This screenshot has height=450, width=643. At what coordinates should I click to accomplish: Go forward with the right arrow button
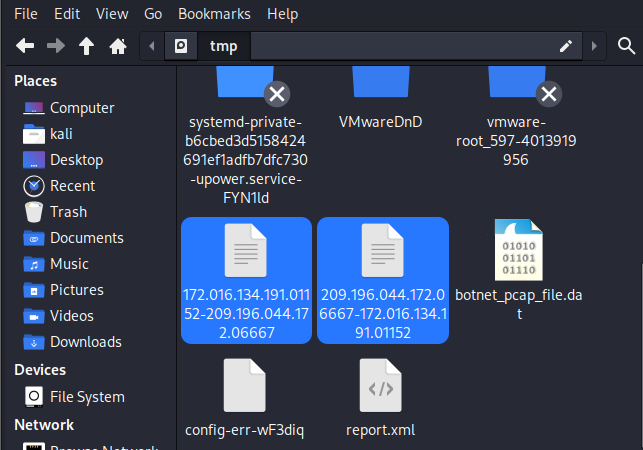(56, 46)
